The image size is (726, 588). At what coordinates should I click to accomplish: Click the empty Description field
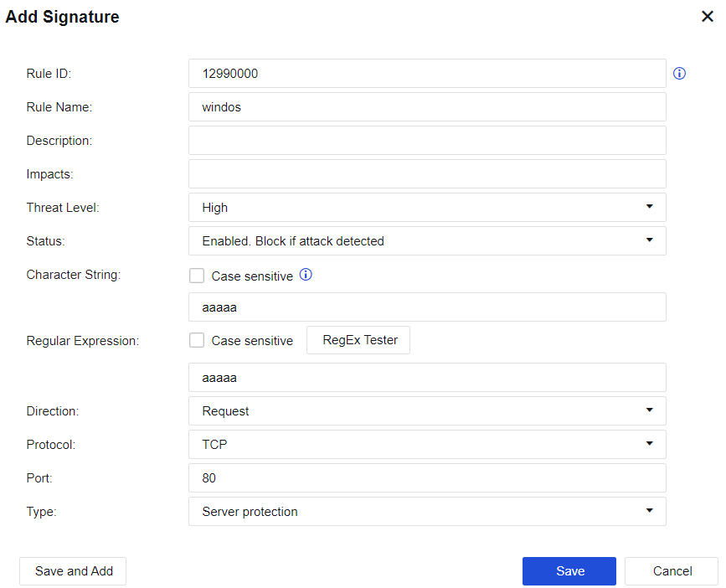pos(427,141)
